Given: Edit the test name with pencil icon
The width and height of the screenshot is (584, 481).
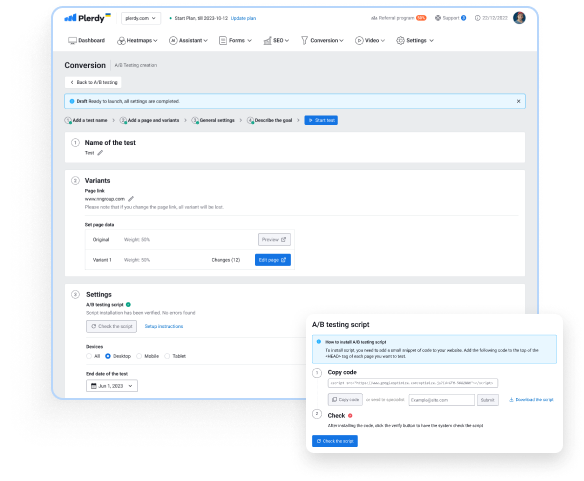Looking at the screenshot, I should pyautogui.click(x=100, y=153).
